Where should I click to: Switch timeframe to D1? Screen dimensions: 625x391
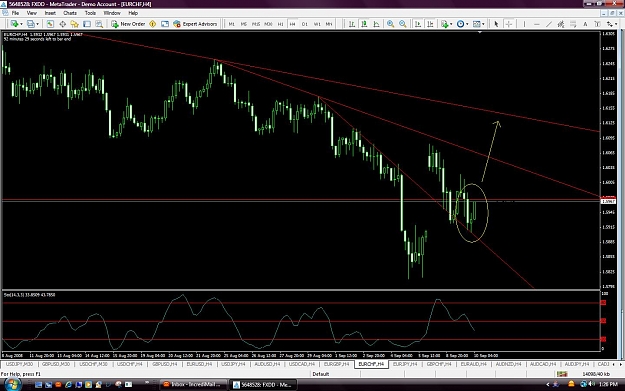tap(305, 24)
